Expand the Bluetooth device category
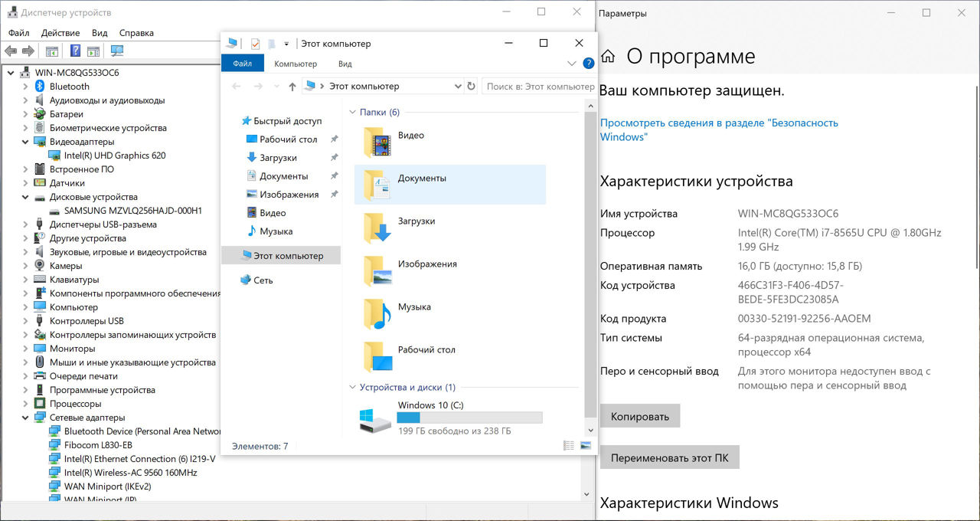The height and width of the screenshot is (521, 980). tap(25, 87)
